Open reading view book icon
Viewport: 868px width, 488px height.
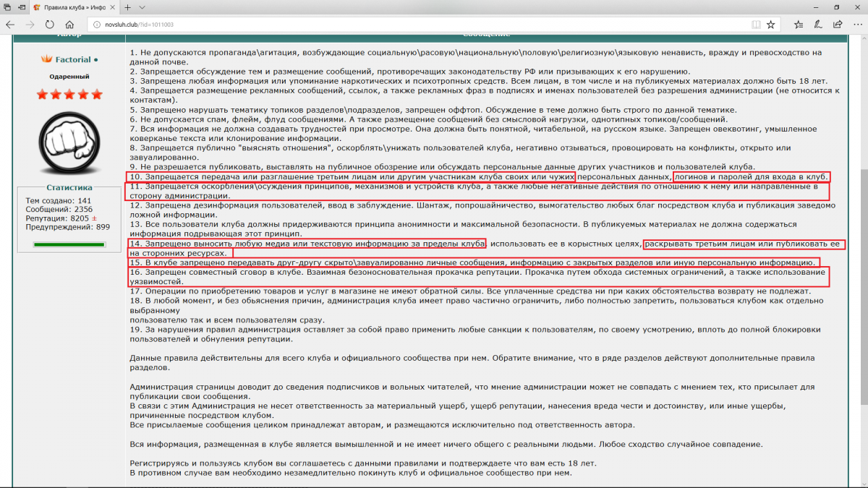pyautogui.click(x=756, y=24)
